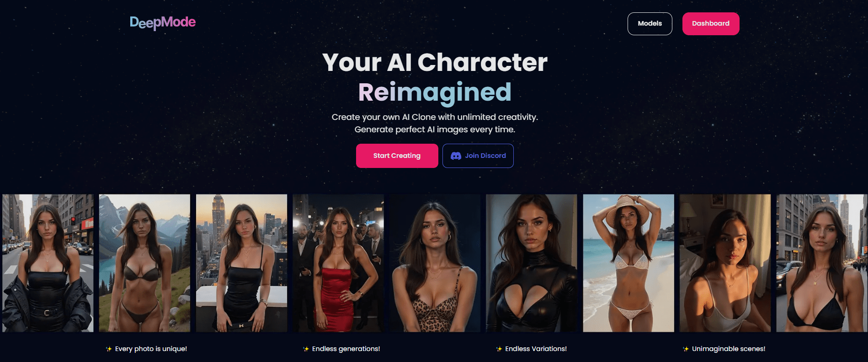The width and height of the screenshot is (868, 362).
Task: Click sparkle icon beside Unimaginable scenes
Action: (x=686, y=349)
